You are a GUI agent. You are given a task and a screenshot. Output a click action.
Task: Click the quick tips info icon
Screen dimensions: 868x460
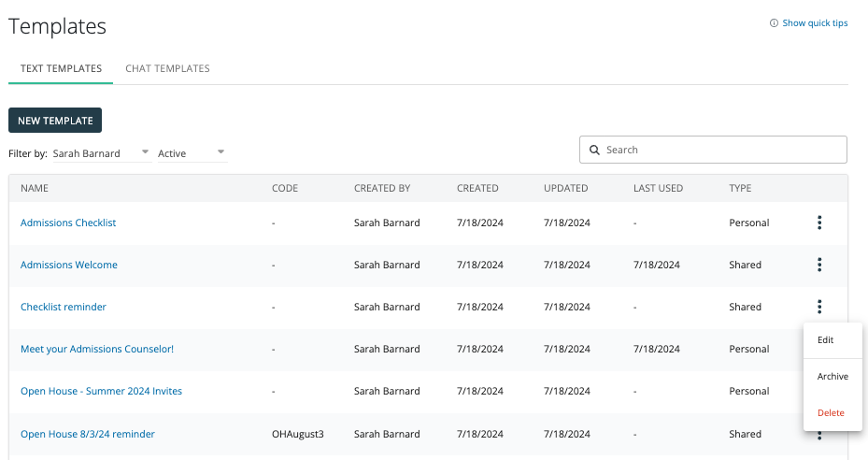coord(774,23)
